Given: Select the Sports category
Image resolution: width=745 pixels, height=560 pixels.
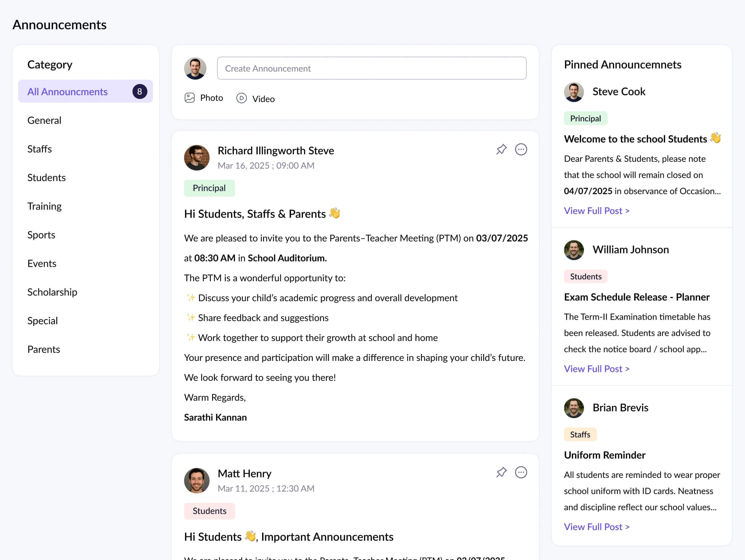Looking at the screenshot, I should [41, 235].
